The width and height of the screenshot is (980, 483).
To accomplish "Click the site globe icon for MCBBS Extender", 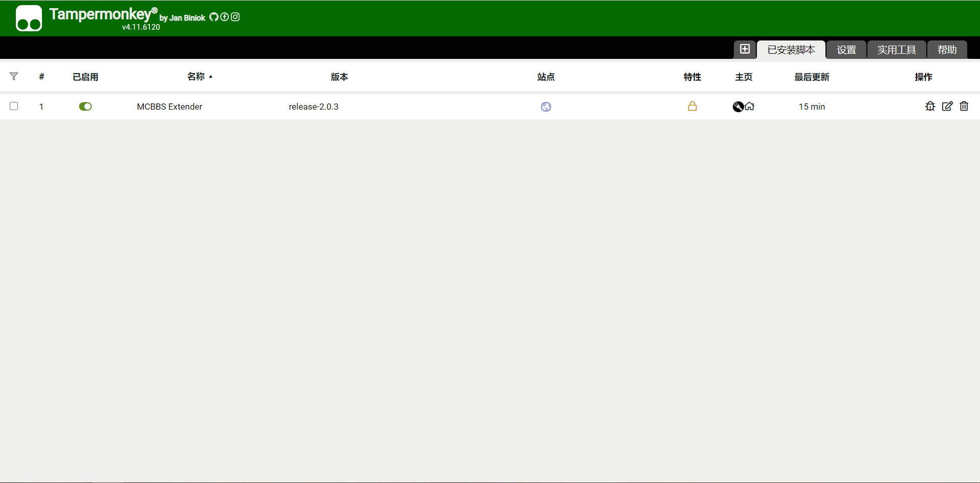I will point(546,107).
